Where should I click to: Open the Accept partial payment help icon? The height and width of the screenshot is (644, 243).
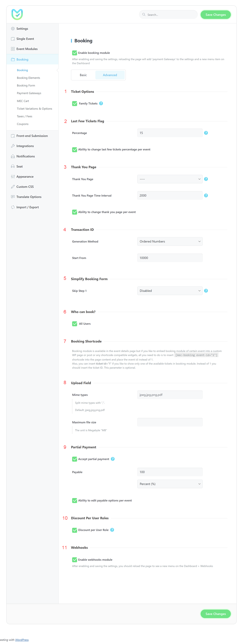click(x=113, y=459)
